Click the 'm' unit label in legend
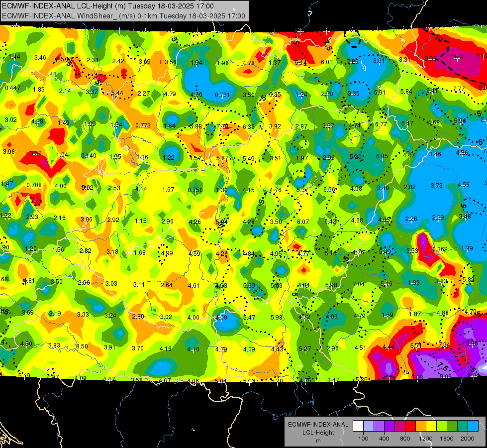The image size is (487, 448). point(318,441)
